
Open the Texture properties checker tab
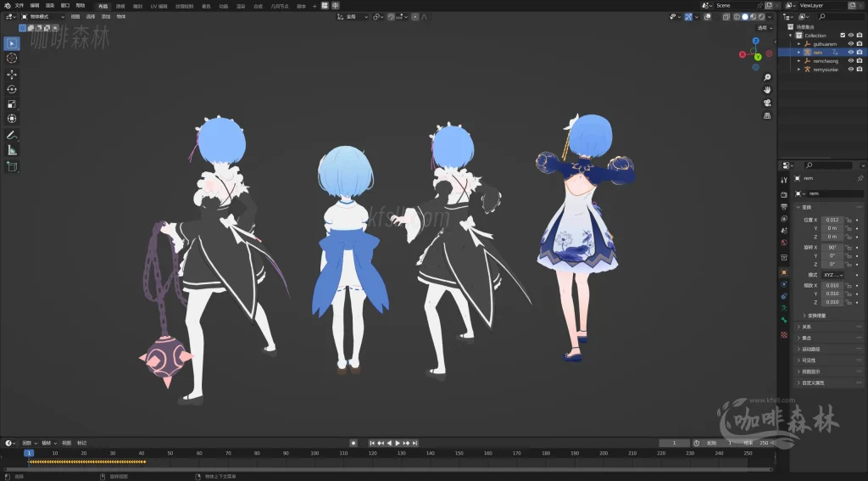[784, 335]
